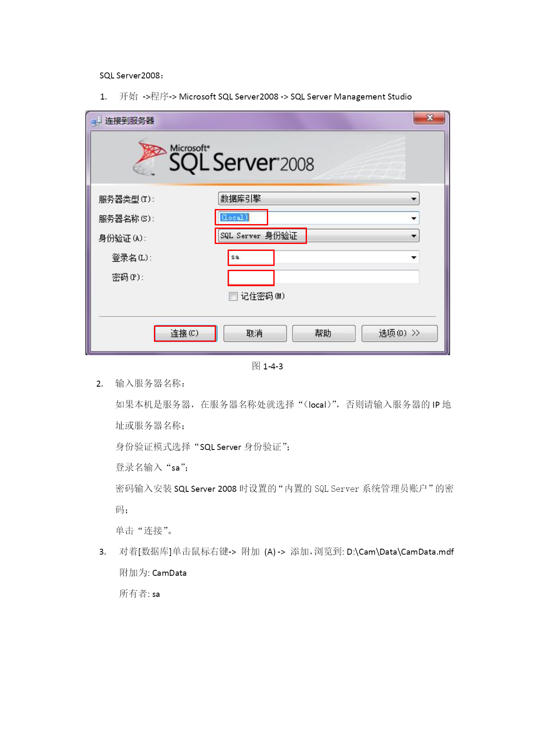Click the 连接(C) connect button

point(185,333)
